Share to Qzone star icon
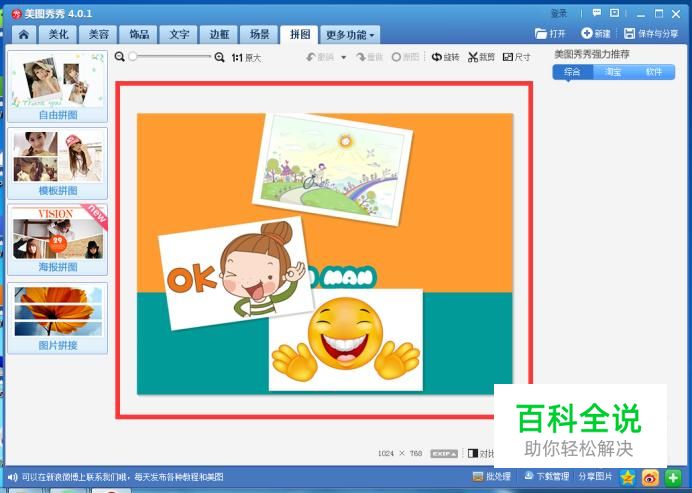Viewport: 692px width, 493px height. [x=628, y=477]
